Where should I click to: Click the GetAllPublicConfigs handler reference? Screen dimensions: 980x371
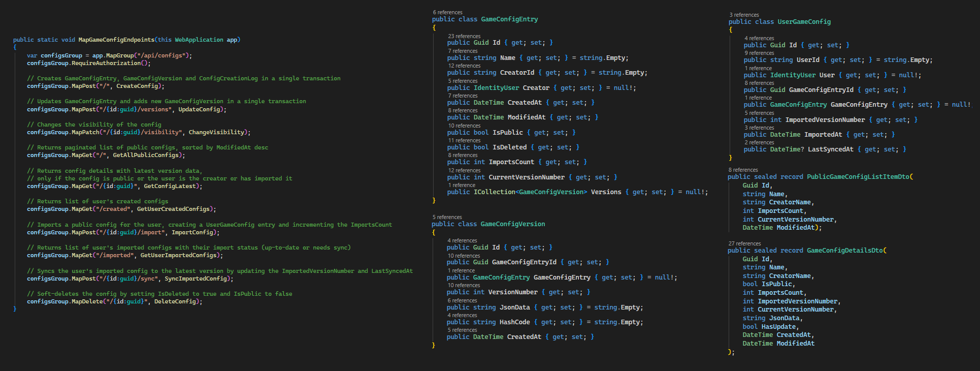[x=146, y=155]
